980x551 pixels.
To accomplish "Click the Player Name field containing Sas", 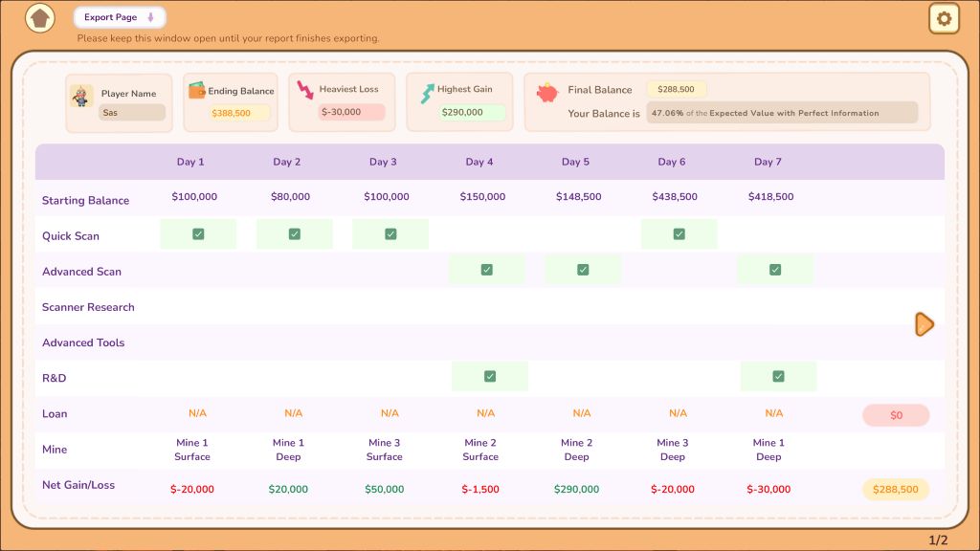I will pos(132,113).
